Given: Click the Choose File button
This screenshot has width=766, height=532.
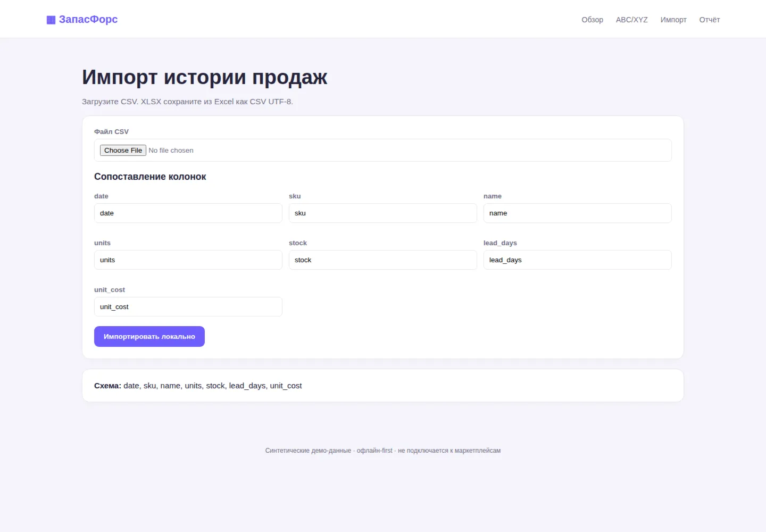Looking at the screenshot, I should (x=123, y=151).
